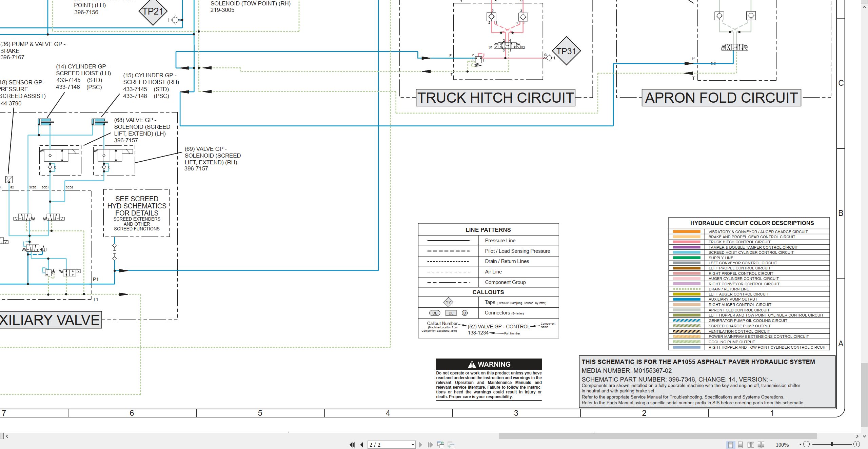This screenshot has width=868, height=449.
Task: Click TRUCK HITCH CONTROL CIRCUIT legend text
Action: (x=739, y=242)
